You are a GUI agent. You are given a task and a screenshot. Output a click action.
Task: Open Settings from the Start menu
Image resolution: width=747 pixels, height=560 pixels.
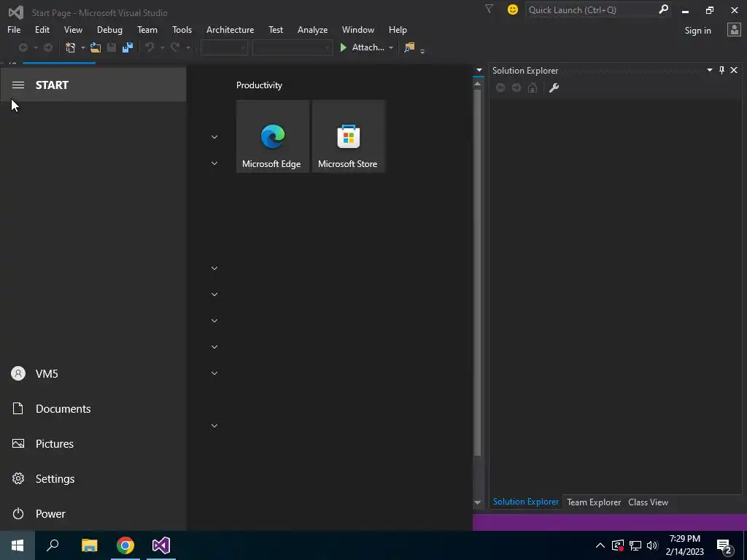point(93,478)
